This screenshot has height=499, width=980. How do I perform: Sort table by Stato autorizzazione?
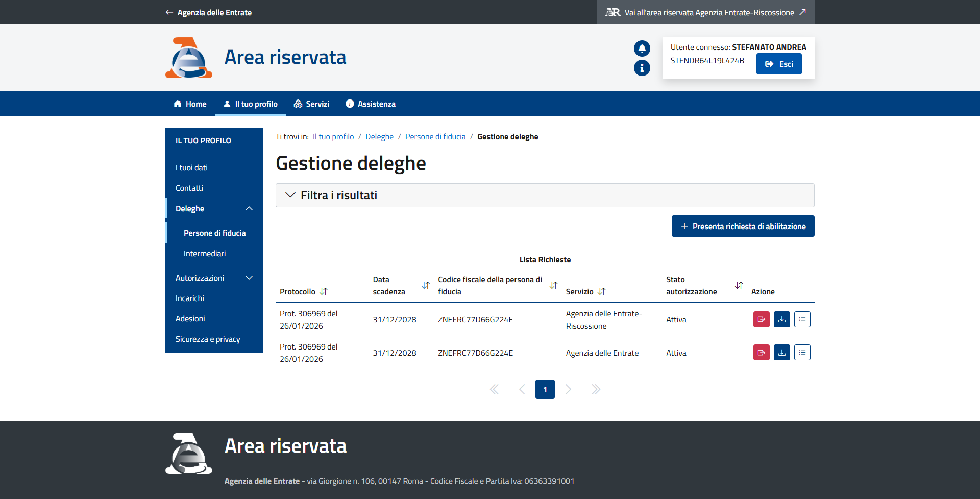pos(739,285)
